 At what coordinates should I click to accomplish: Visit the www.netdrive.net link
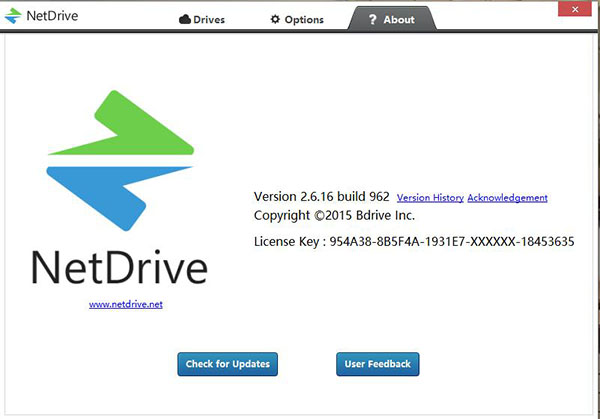point(126,304)
